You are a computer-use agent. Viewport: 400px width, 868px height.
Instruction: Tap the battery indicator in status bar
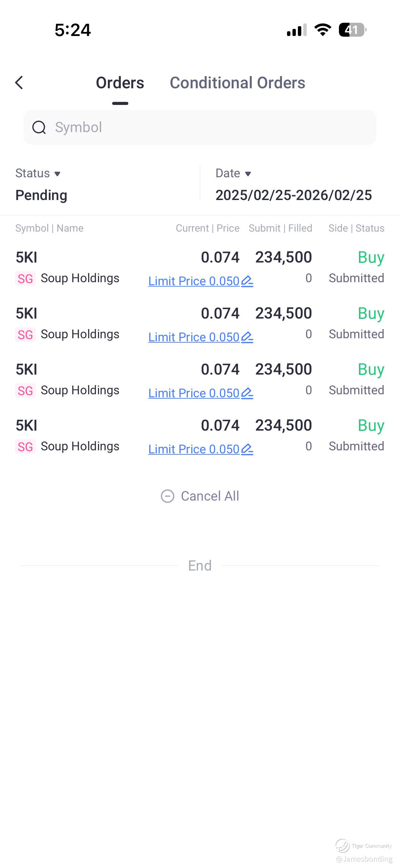tap(352, 30)
